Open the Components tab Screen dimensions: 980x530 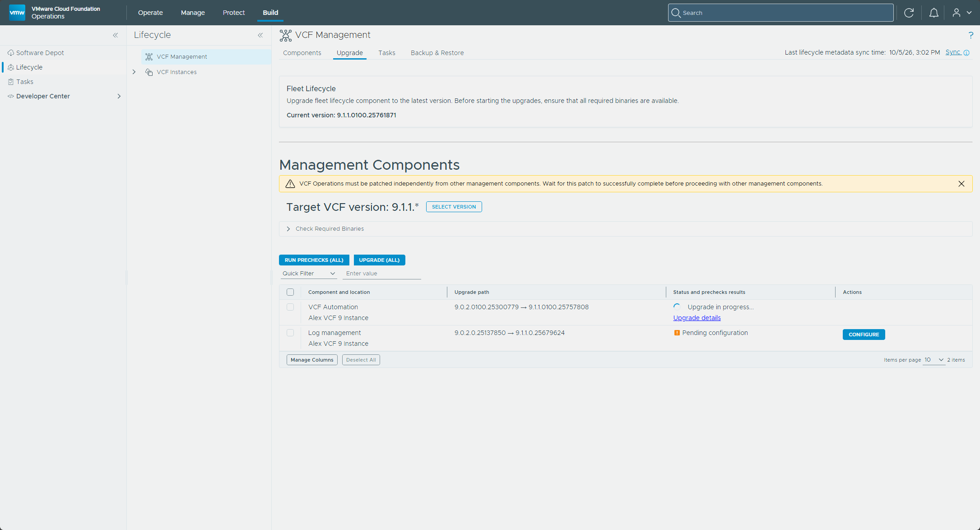pyautogui.click(x=302, y=53)
